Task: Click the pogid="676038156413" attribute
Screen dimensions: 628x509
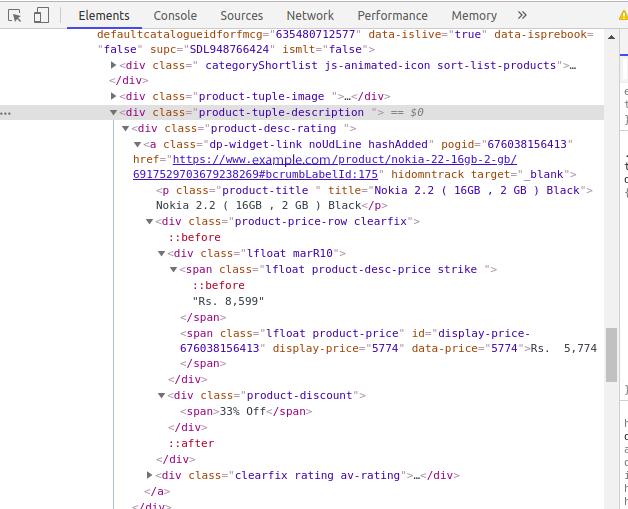Action: click(507, 145)
